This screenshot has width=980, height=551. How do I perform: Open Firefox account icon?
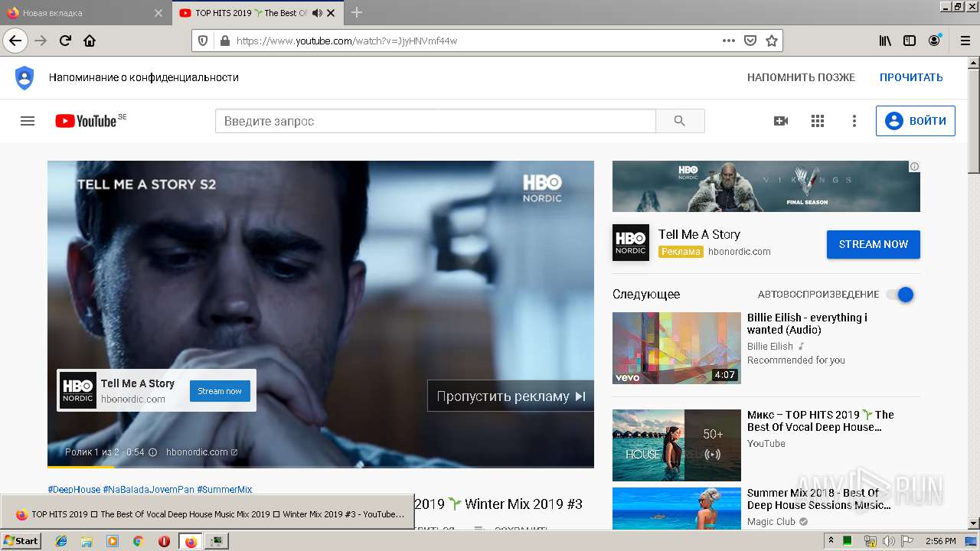coord(934,41)
